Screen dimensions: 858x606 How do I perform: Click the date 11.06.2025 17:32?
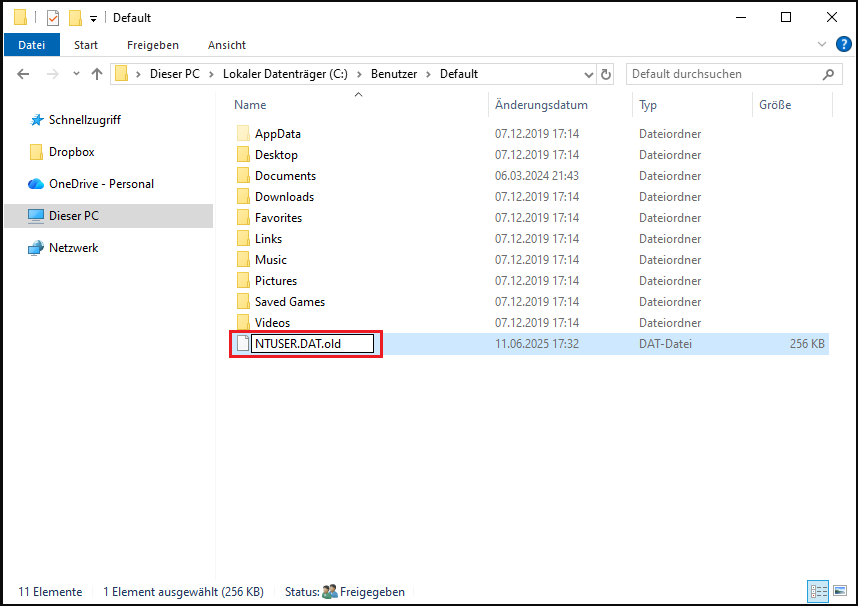pyautogui.click(x=537, y=344)
